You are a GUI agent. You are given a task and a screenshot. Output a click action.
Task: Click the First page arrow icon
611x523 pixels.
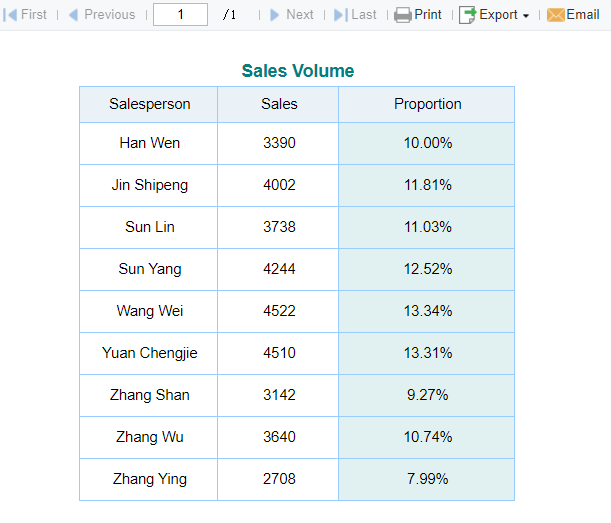pos(12,15)
